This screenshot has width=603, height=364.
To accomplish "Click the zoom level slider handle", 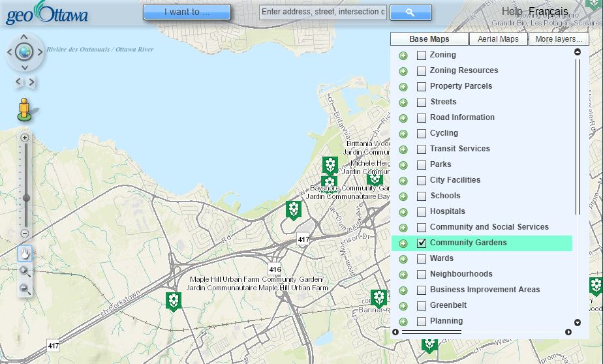I will point(25,198).
